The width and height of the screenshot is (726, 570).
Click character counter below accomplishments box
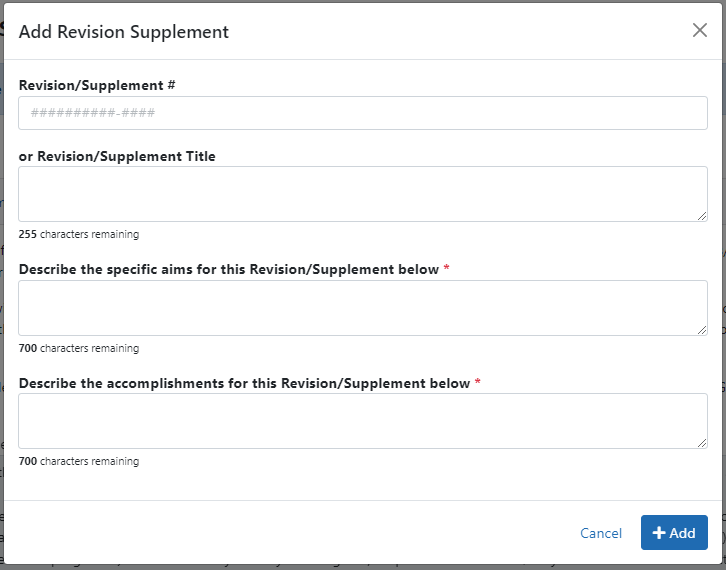[78, 461]
